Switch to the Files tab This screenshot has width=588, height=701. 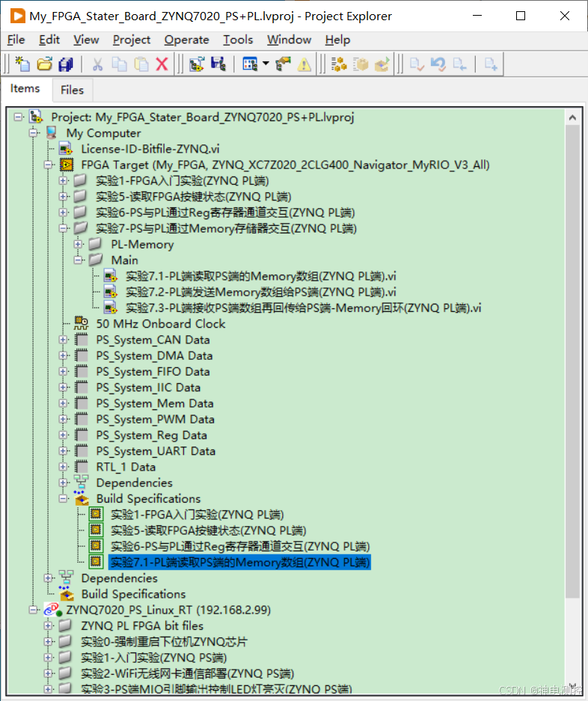pyautogui.click(x=73, y=90)
